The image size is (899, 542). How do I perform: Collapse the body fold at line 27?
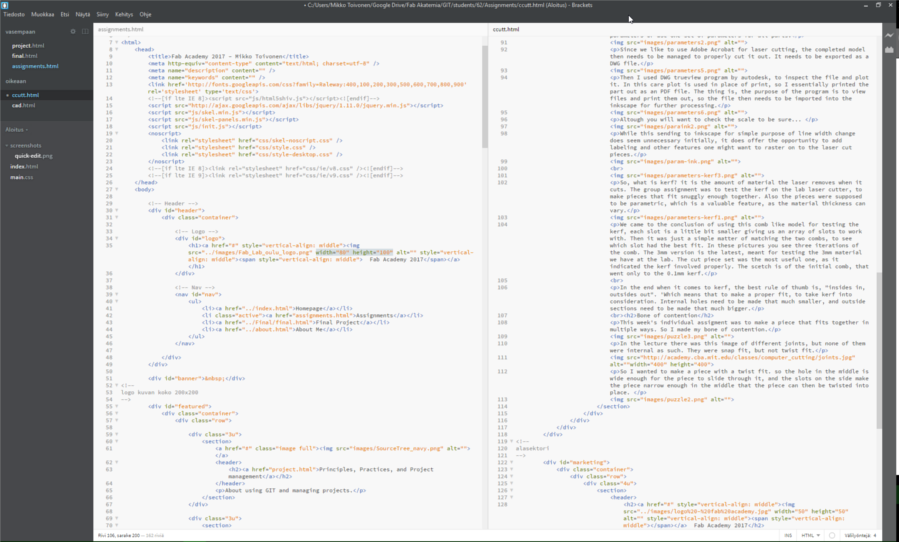point(117,189)
